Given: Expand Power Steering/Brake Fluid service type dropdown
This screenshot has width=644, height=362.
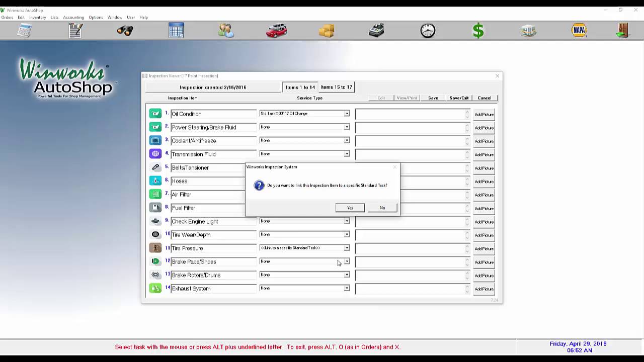Looking at the screenshot, I should pos(347,127).
